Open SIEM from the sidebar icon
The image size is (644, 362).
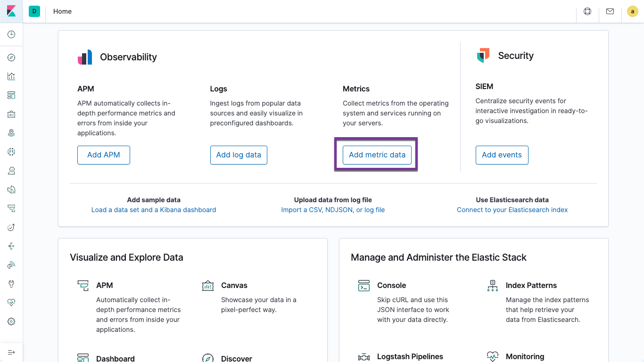11,265
